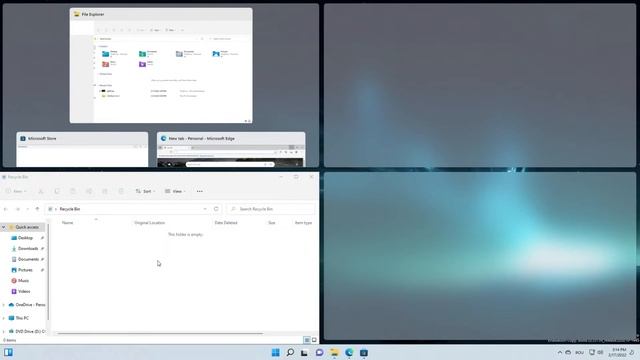Screen dimensions: 640x360
Task: Open the ROU input language indicator
Action: coord(579,353)
